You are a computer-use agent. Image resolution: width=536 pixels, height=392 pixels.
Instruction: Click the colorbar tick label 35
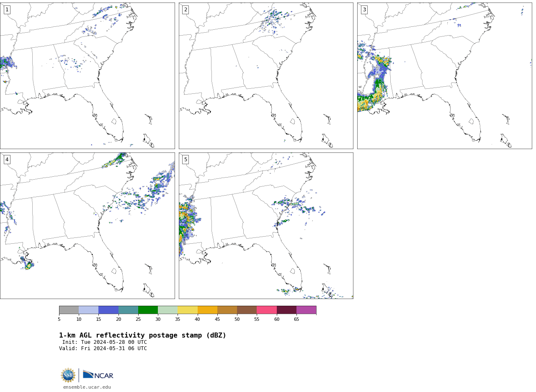[178, 320]
